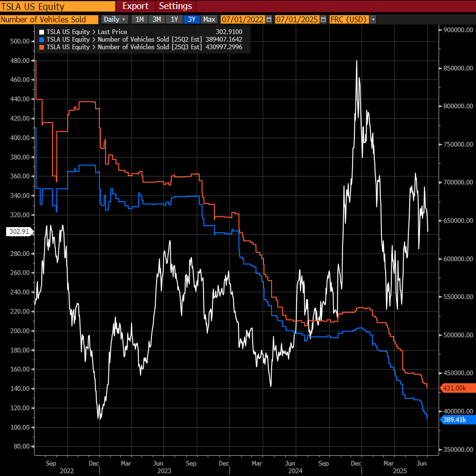
Task: Expand the dropdown arrow beside FRC (USD)
Action: (373, 19)
